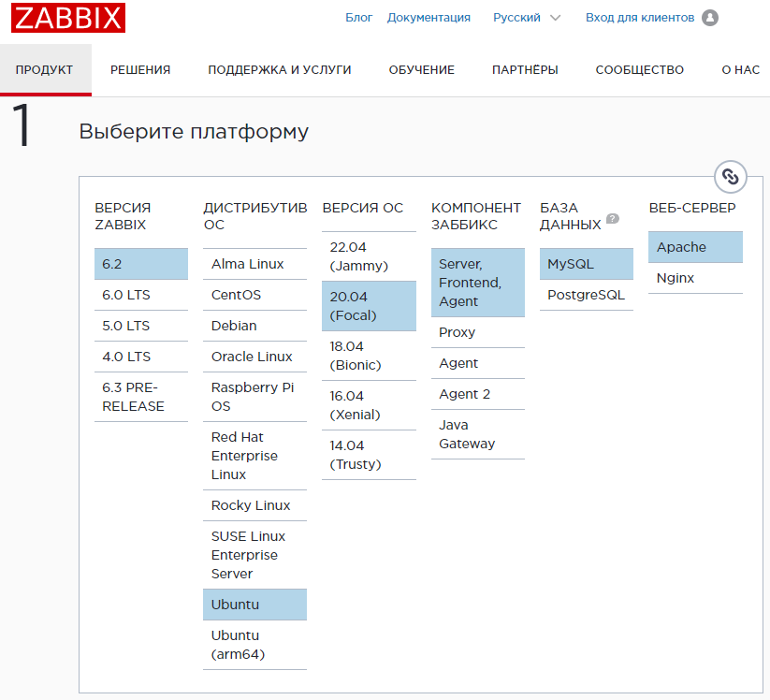Click the ZABBIX logo

point(68,18)
